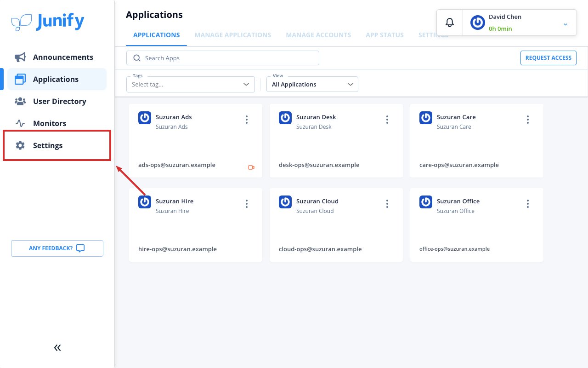The width and height of the screenshot is (588, 368).
Task: Click the Suzuran Care app icon
Action: [426, 118]
